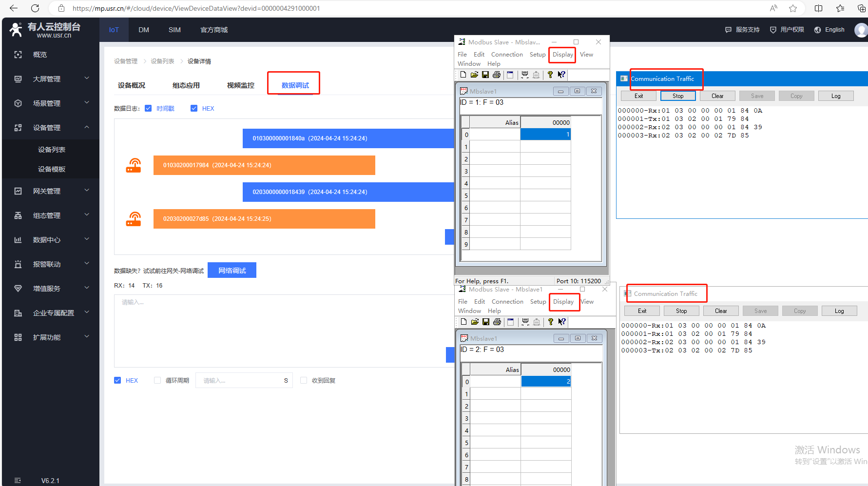The height and width of the screenshot is (486, 868).
Task: Click the Open folder icon in the upper Modbus Slave toolbar
Action: tap(474, 75)
